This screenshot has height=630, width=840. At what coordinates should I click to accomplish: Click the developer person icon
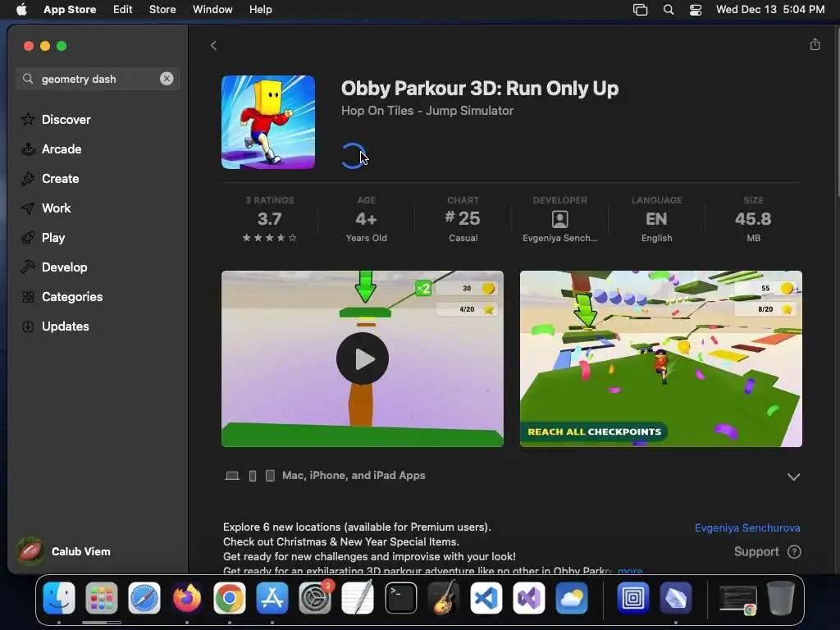[559, 219]
